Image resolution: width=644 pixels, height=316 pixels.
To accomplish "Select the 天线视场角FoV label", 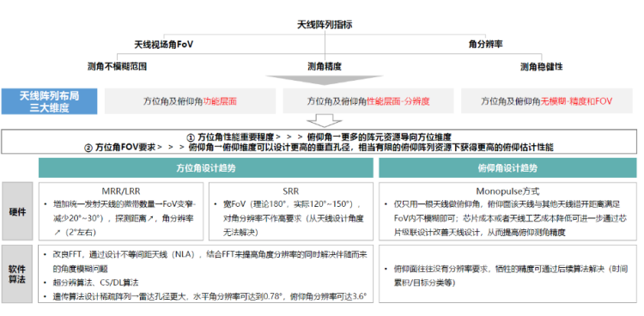I will click(164, 45).
